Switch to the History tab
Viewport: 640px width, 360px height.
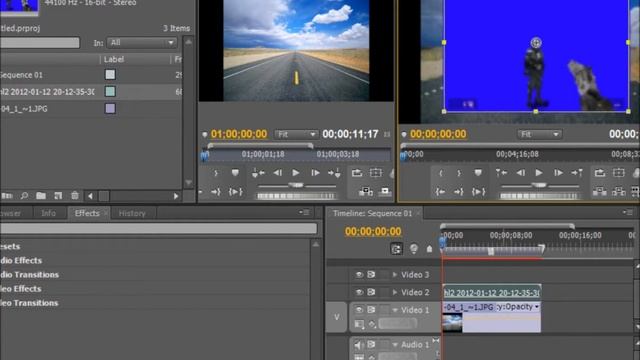click(x=132, y=213)
